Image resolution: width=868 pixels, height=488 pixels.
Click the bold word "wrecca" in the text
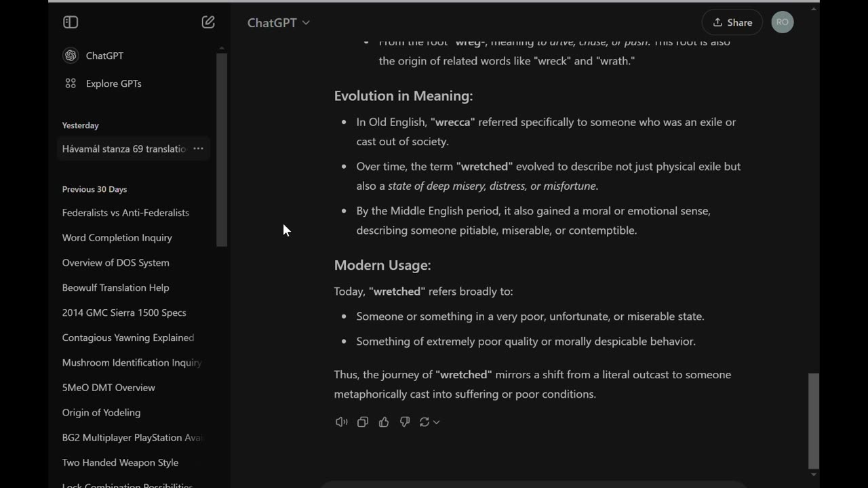coord(453,122)
